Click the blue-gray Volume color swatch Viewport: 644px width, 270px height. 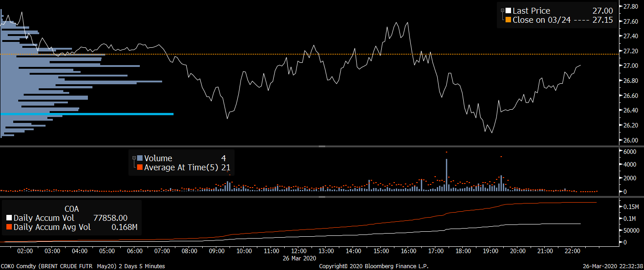click(140, 158)
